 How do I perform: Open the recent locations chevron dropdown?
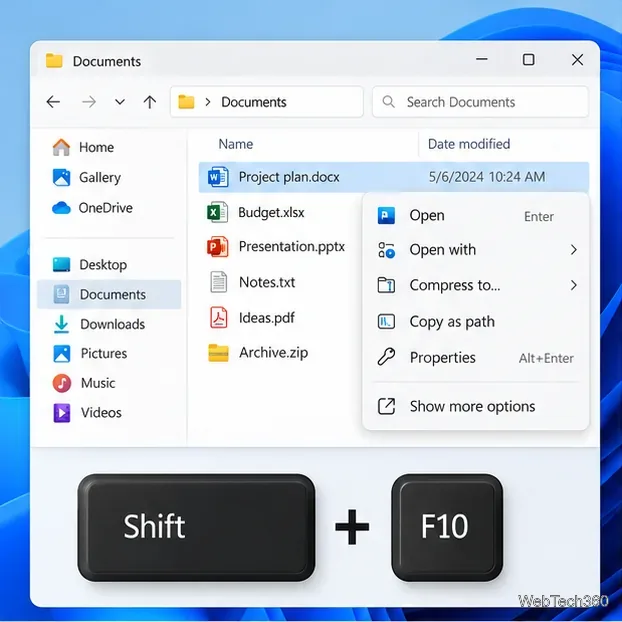pos(120,102)
